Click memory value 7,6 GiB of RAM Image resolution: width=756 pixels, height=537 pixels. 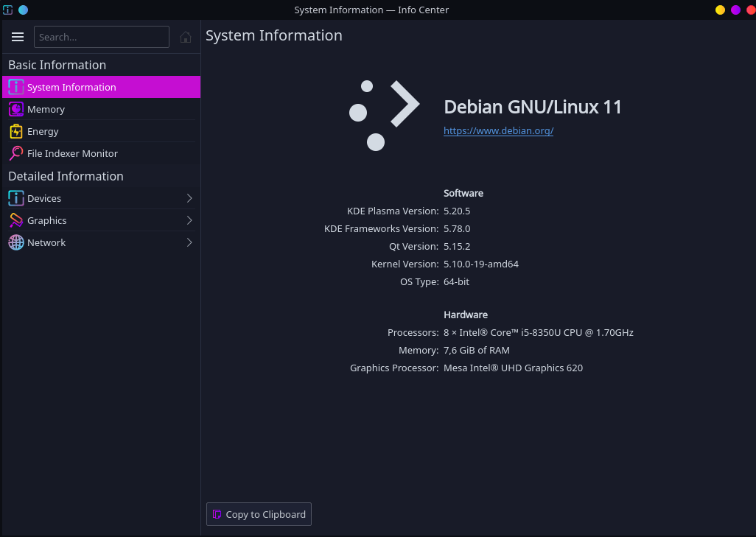click(477, 351)
